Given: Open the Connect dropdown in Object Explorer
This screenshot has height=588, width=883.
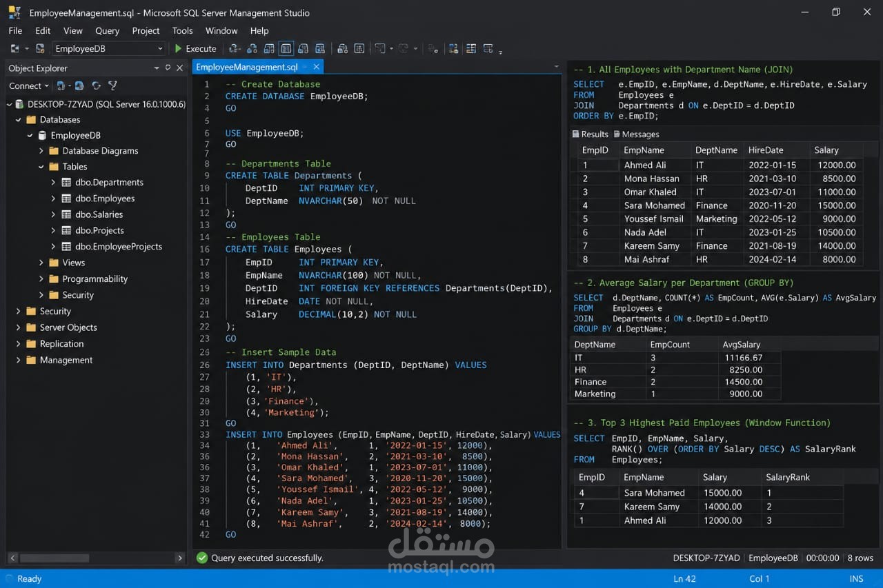Looking at the screenshot, I should [x=28, y=86].
